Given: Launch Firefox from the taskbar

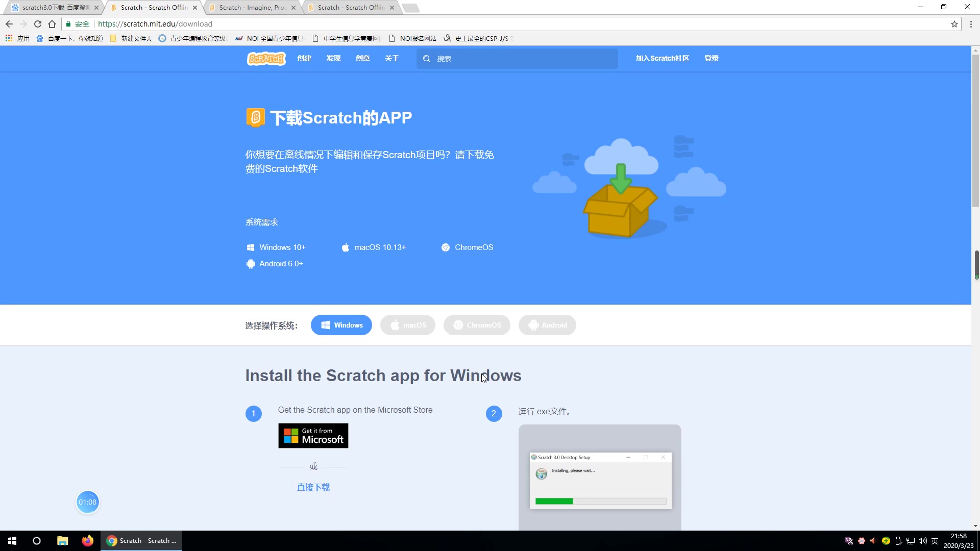Looking at the screenshot, I should 88,541.
